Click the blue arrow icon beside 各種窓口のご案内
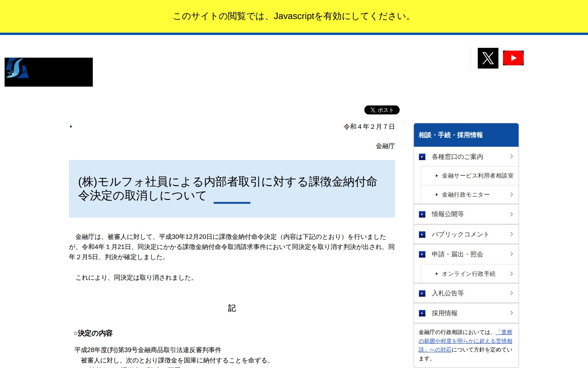The image size is (588, 368). click(x=422, y=157)
